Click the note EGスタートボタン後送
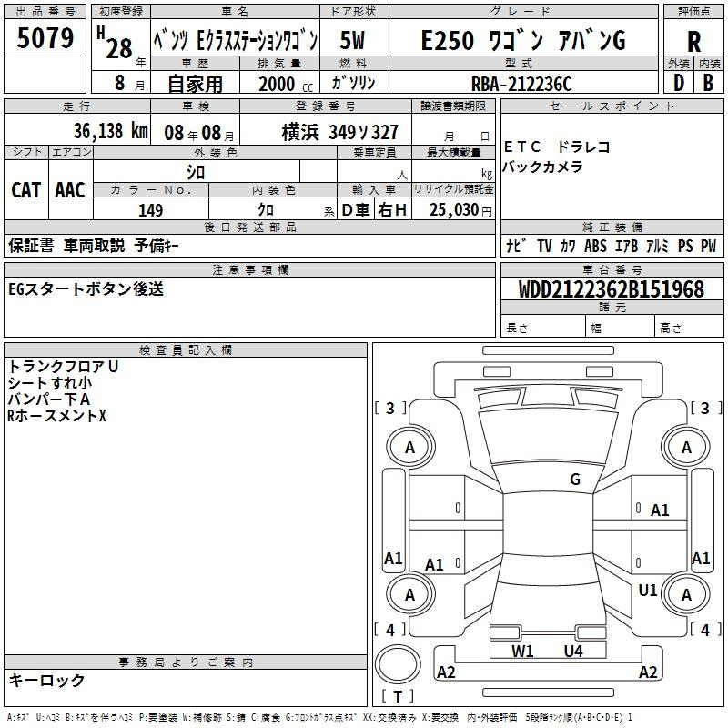Viewport: 728px width, 728px height. point(86,289)
